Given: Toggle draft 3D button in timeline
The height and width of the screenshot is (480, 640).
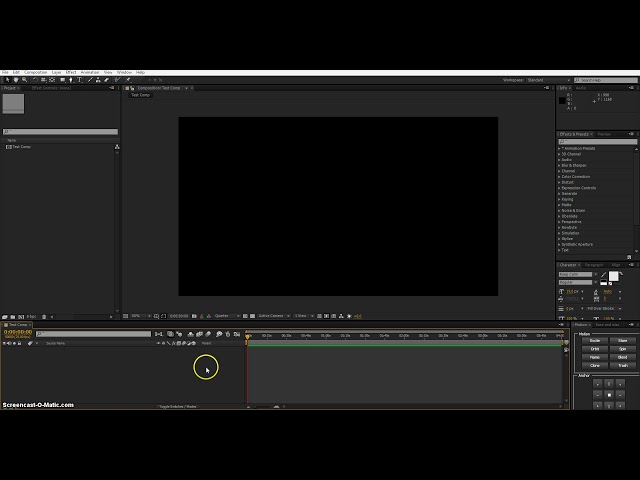Looking at the screenshot, I should 179,334.
